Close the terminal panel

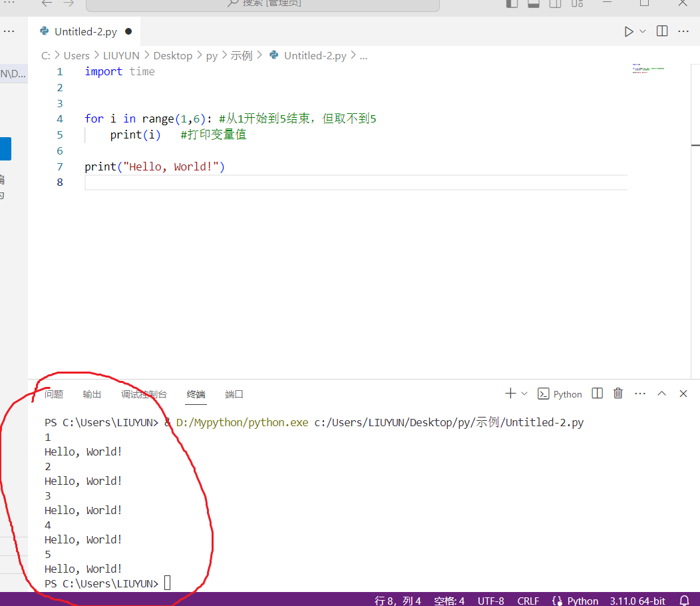(683, 394)
